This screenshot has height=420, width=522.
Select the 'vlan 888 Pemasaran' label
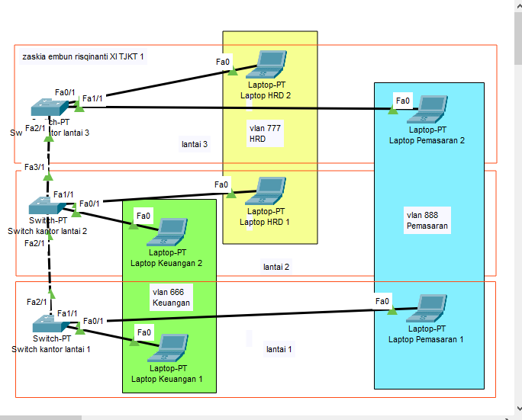coord(427,220)
